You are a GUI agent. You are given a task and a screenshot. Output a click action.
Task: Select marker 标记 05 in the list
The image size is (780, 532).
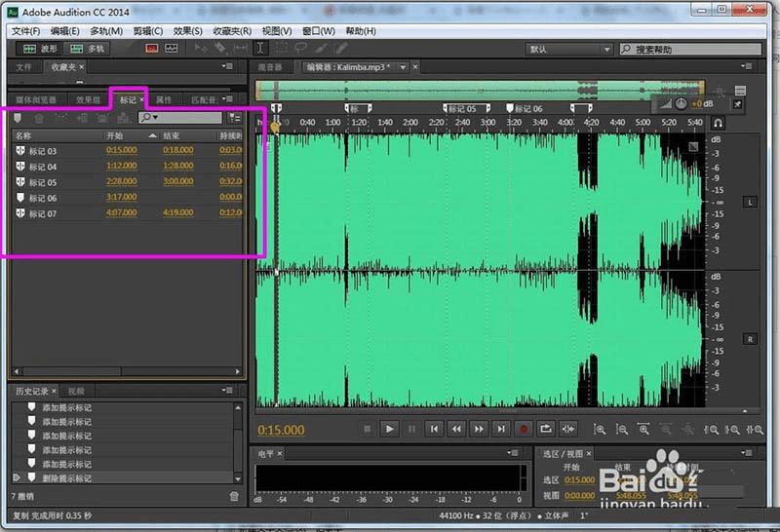pos(43,182)
